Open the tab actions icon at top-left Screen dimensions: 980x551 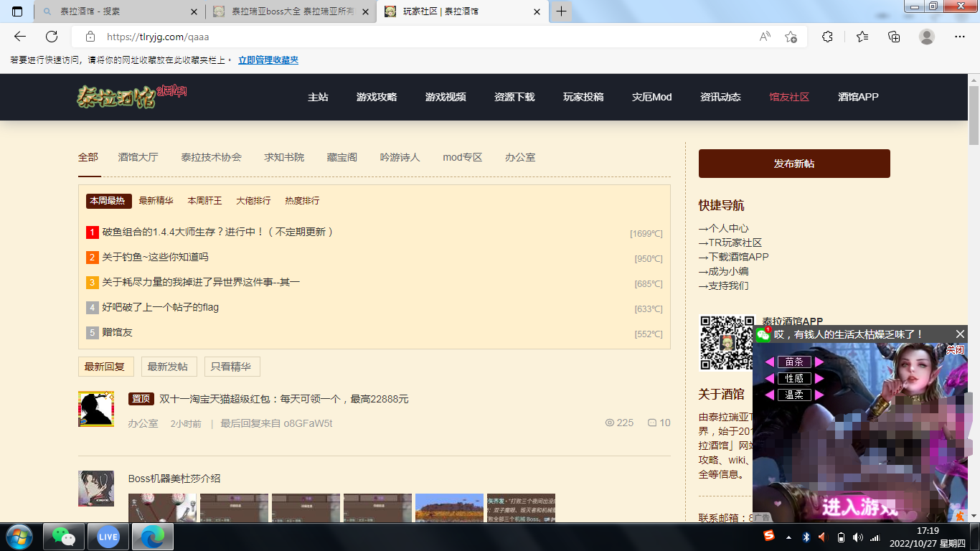[x=17, y=11]
